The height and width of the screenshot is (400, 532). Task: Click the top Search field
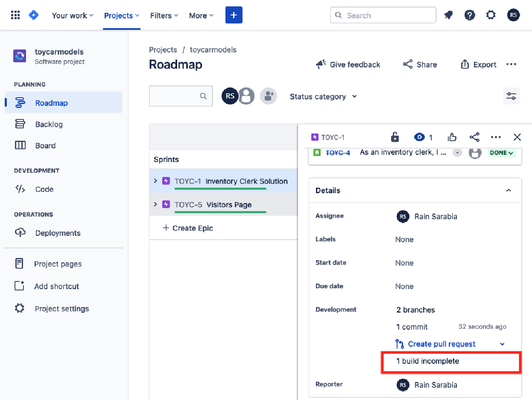tap(383, 15)
